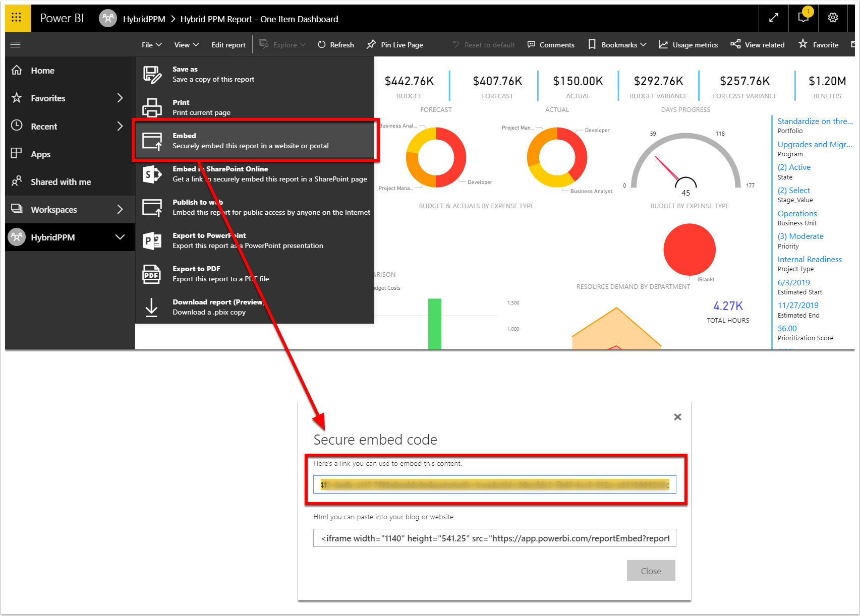Open the app launcher waffle icon
860x616 pixels.
[16, 18]
